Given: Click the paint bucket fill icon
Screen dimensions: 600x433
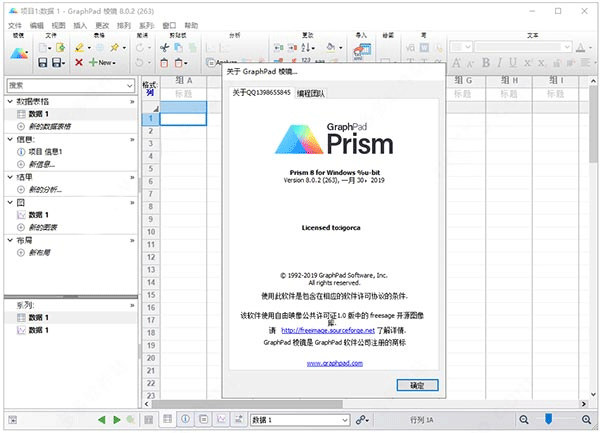Looking at the screenshot, I should pyautogui.click(x=331, y=47).
